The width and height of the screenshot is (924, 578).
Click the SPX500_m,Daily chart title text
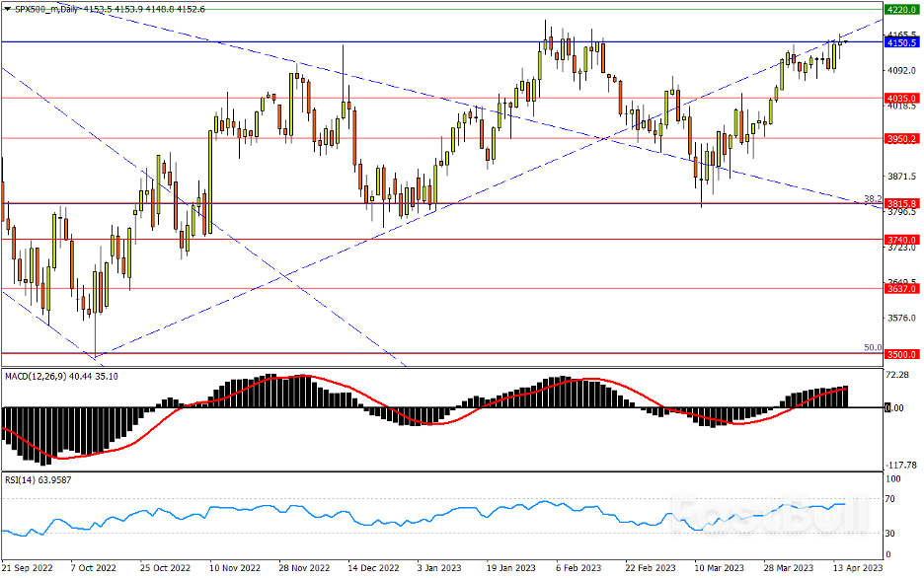(x=46, y=9)
